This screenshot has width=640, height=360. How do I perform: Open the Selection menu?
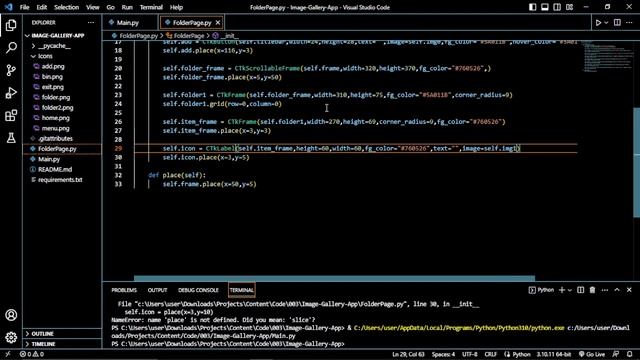(67, 7)
